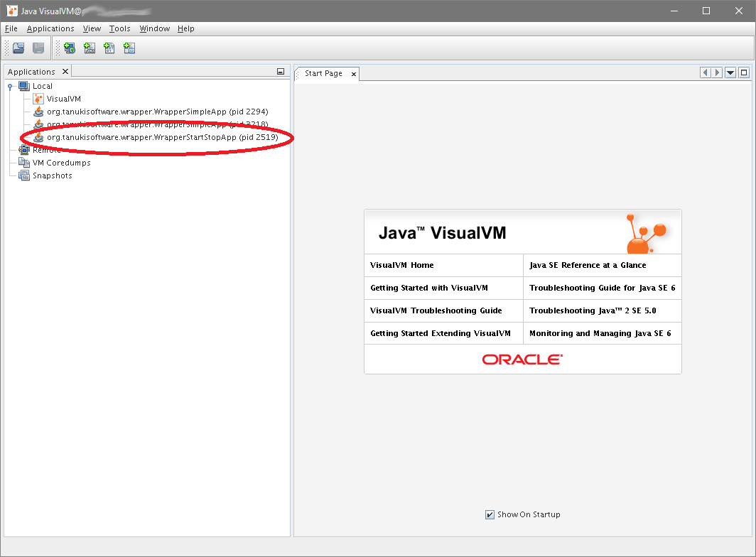Click the Load Snapshot toolbar icon
This screenshot has width=756, height=557.
18,48
